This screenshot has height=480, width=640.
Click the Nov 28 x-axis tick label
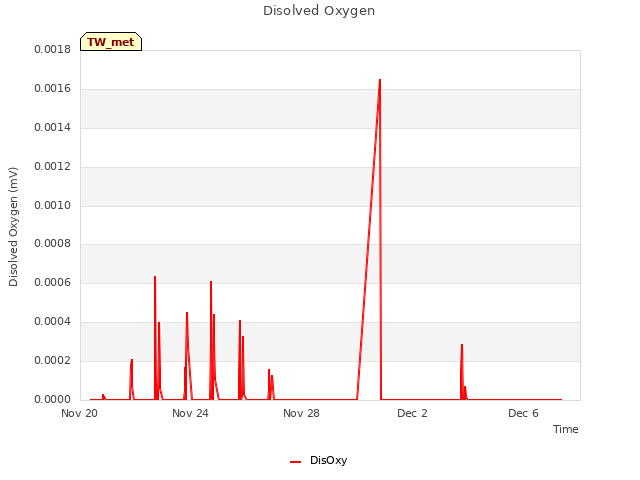tap(301, 413)
